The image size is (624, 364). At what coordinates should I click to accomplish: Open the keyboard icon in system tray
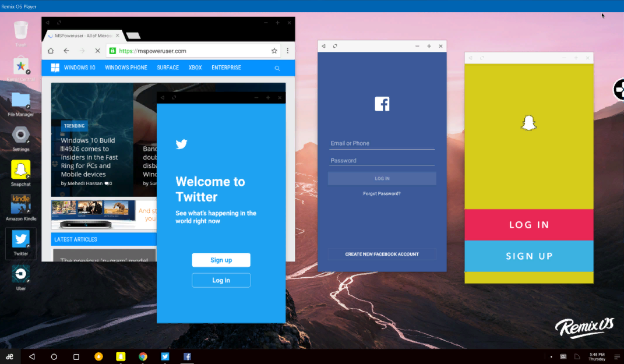[x=563, y=356]
